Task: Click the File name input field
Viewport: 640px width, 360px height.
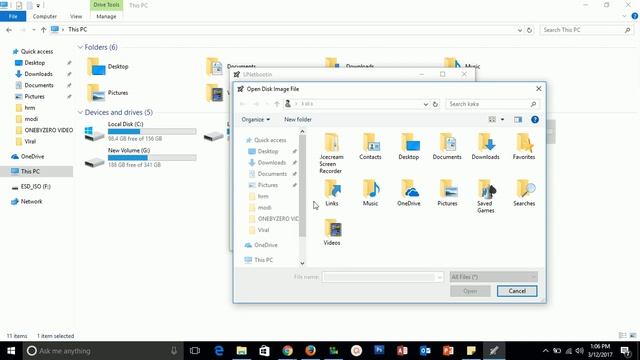Action: 379,277
